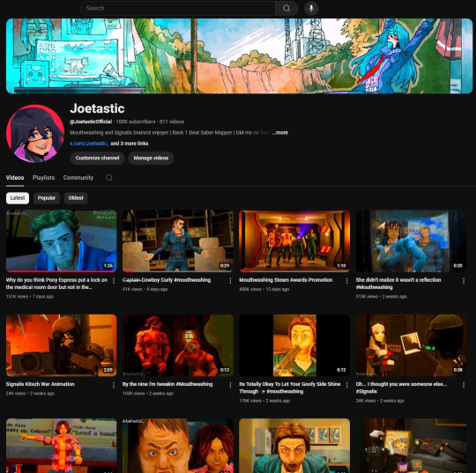The width and height of the screenshot is (476, 473).
Task: Click title 'Why do you think Pony Express'
Action: coord(56,284)
